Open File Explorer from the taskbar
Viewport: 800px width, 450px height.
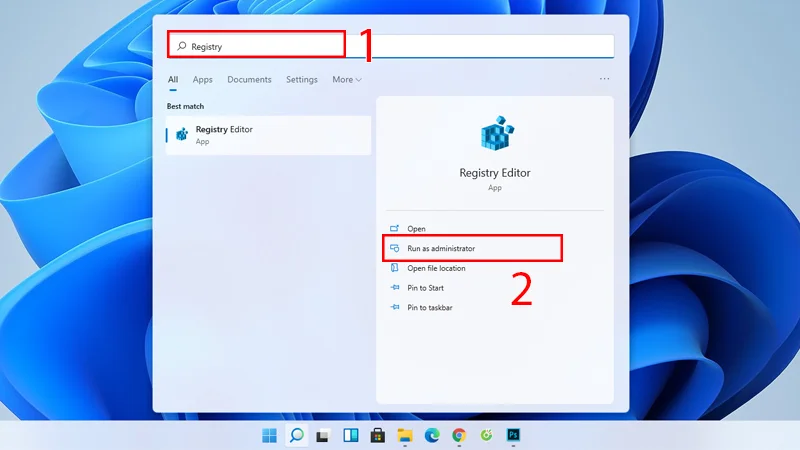[x=405, y=435]
